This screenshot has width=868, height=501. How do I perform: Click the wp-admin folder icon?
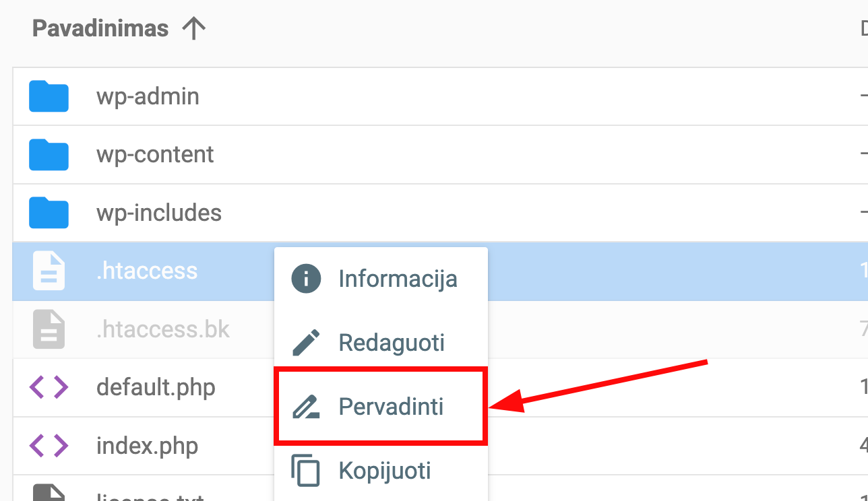click(49, 96)
